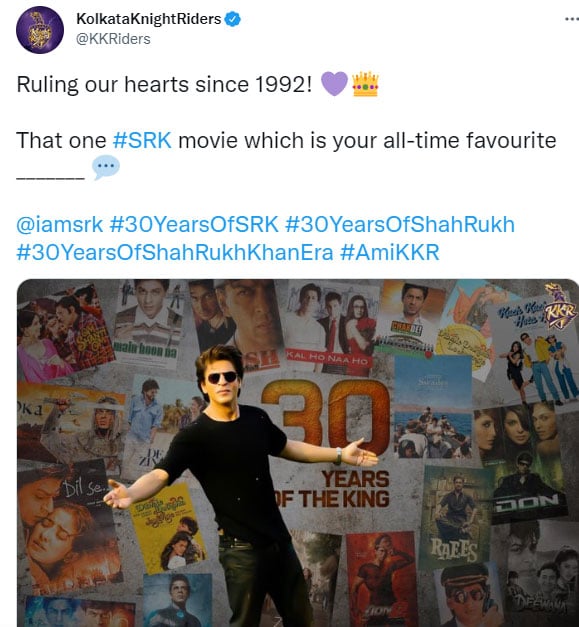Open the tweet's three-dot more menu

(572, 19)
